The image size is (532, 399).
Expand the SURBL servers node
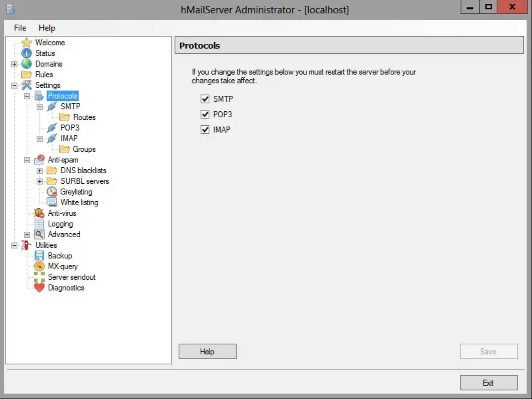tap(40, 181)
